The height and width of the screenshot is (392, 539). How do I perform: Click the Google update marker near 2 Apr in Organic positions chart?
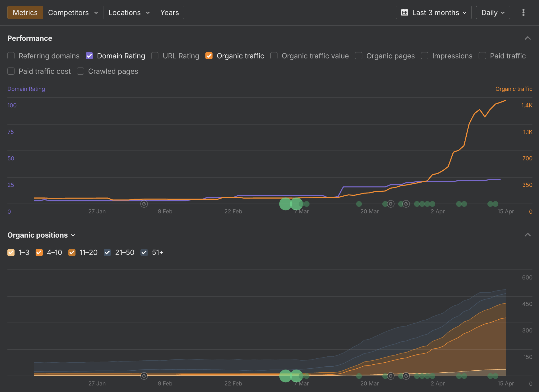tap(406, 376)
